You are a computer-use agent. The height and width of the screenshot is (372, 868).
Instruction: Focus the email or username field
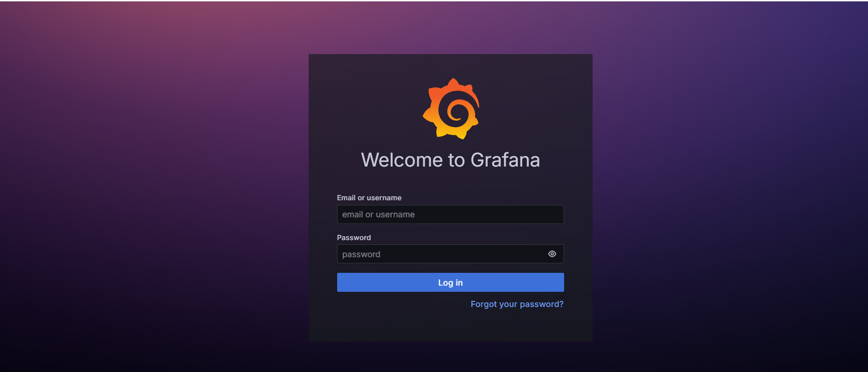point(450,214)
